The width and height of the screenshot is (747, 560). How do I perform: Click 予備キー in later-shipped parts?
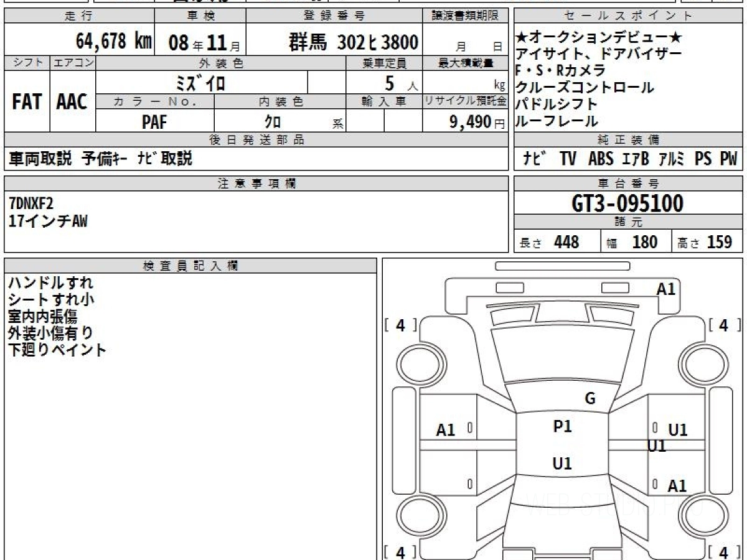click(x=105, y=159)
